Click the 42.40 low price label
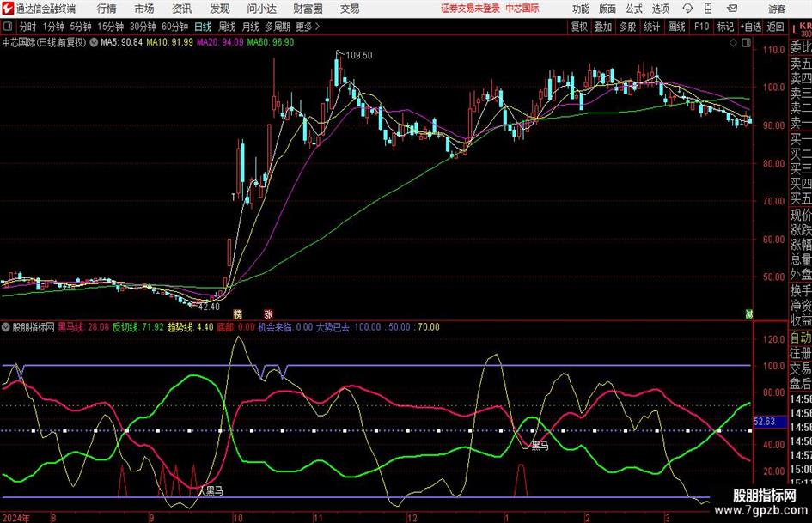Viewport: 812px width, 523px height. click(x=209, y=307)
